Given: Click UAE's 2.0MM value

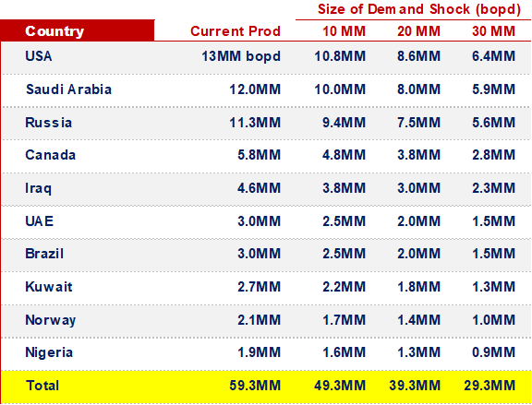Looking at the screenshot, I should pyautogui.click(x=418, y=221).
